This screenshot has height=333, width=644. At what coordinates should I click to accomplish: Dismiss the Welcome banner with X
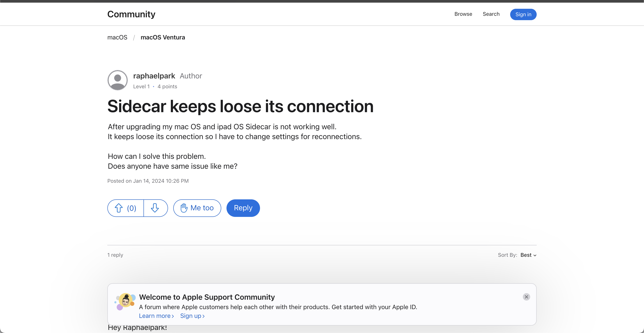click(526, 297)
